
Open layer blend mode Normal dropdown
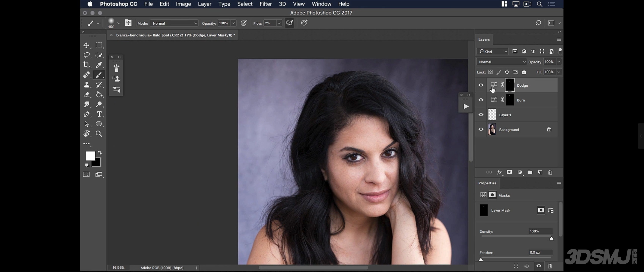coord(502,62)
